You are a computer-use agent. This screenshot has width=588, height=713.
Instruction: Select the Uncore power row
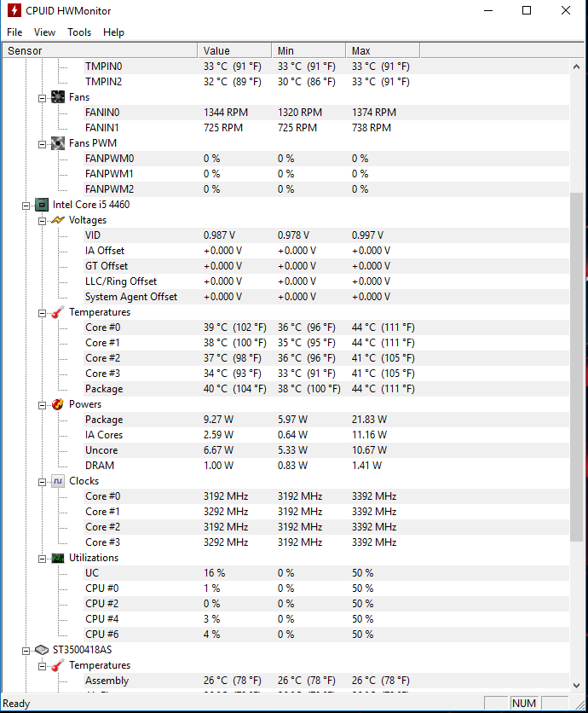[326, 450]
